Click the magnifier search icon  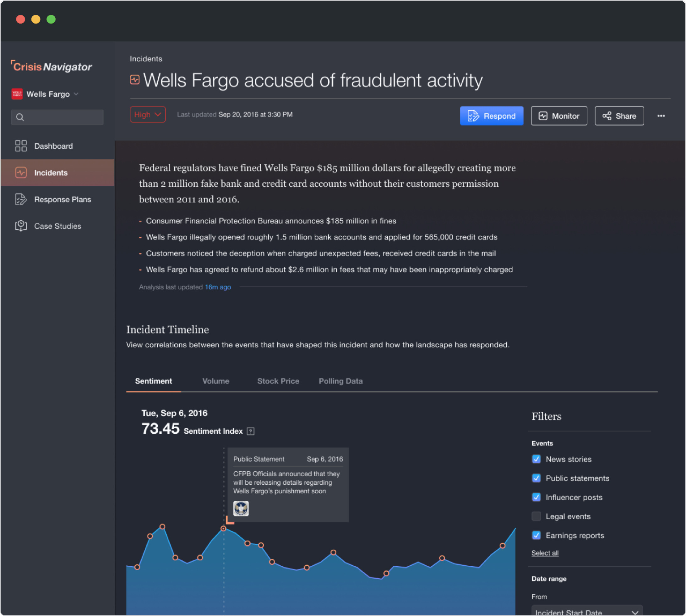[20, 117]
